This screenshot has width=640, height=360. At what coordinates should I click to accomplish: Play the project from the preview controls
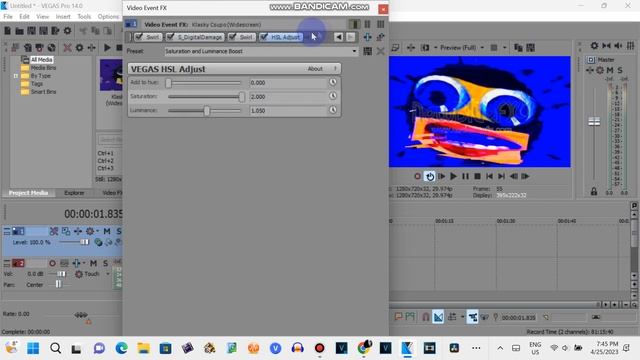(453, 176)
